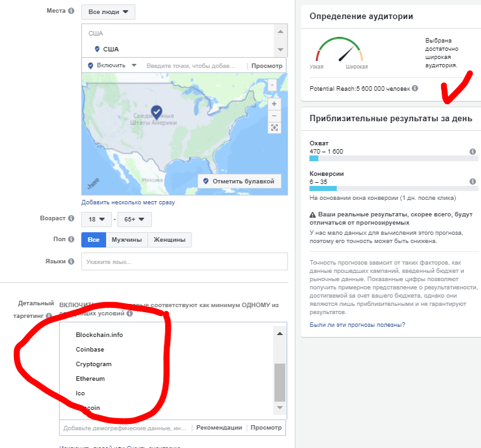The height and width of the screenshot is (448, 481).
Task: Click the Конверсии progress bar
Action: [x=393, y=188]
